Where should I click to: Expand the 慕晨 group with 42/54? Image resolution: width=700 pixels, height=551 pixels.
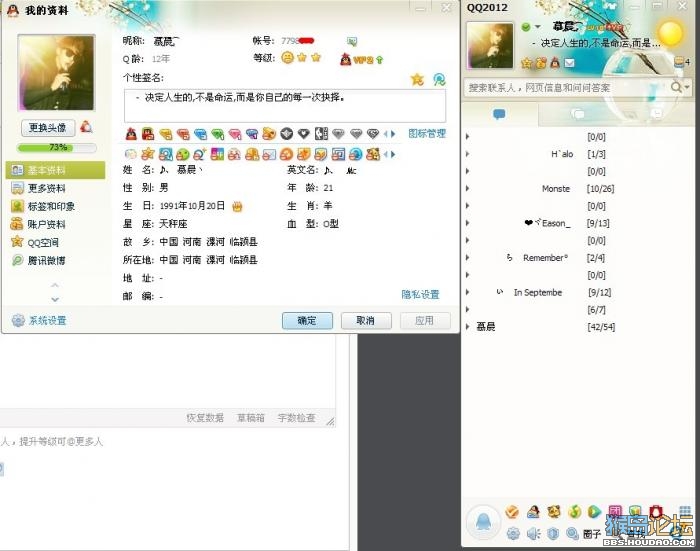tap(467, 327)
